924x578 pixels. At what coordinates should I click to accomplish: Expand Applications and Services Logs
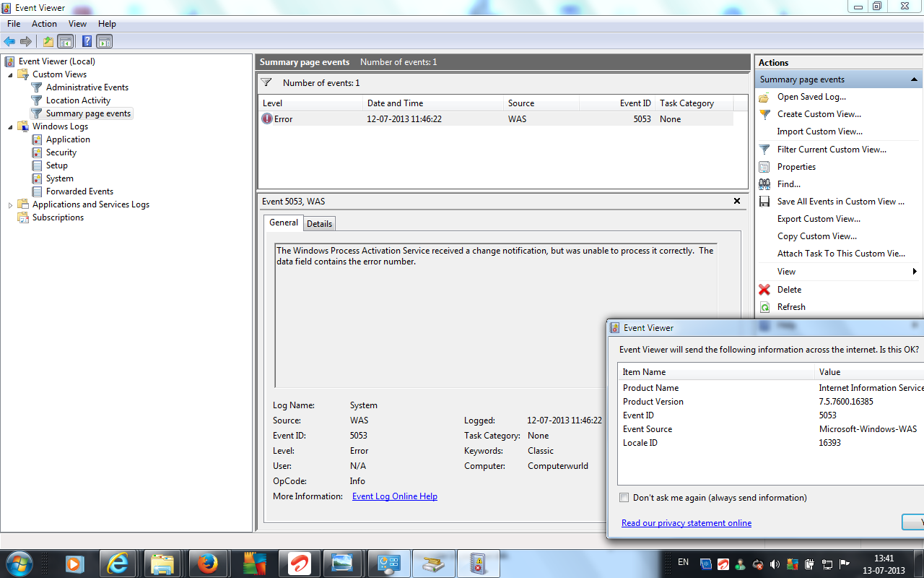[9, 204]
